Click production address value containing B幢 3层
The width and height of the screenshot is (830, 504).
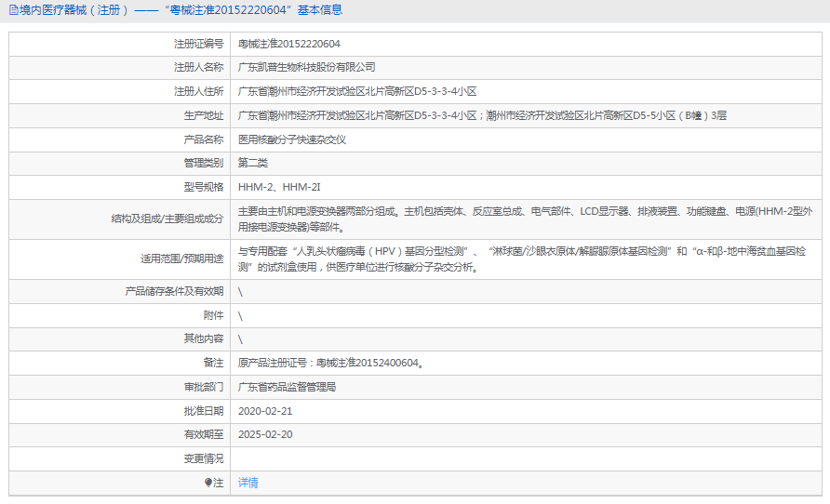click(x=482, y=115)
